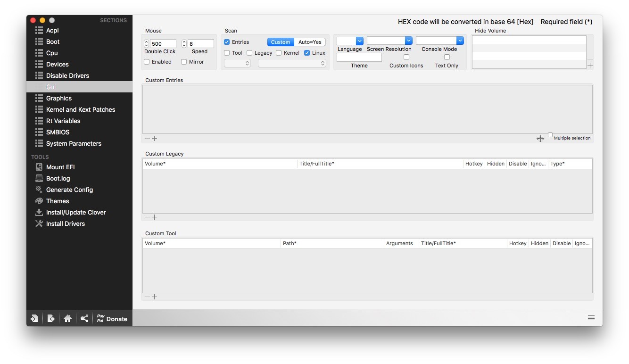This screenshot has width=629, height=364.
Task: Uncheck the Linux scan checkbox
Action: point(307,53)
